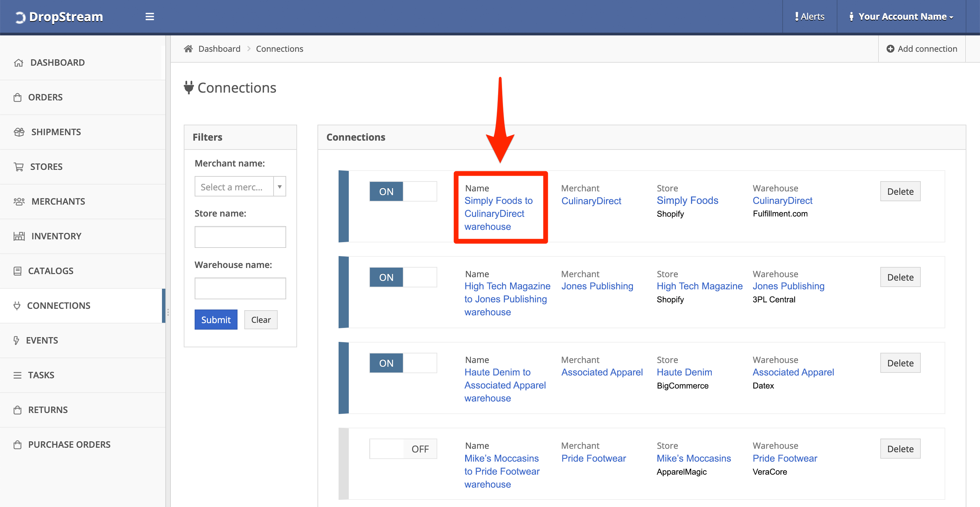Click the Inventory shelves icon in sidebar
Image resolution: width=980 pixels, height=507 pixels.
tap(19, 236)
